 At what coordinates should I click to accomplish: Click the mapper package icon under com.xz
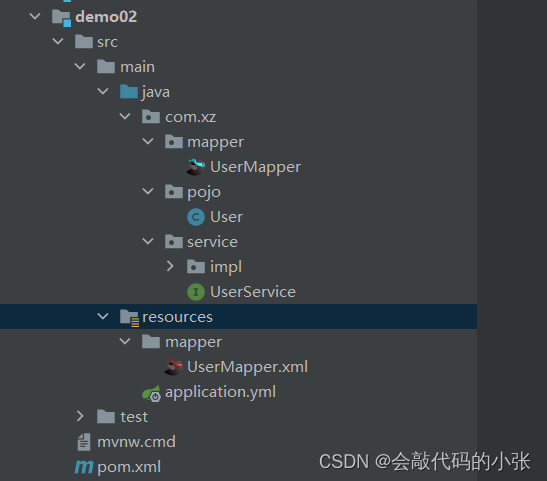[174, 142]
